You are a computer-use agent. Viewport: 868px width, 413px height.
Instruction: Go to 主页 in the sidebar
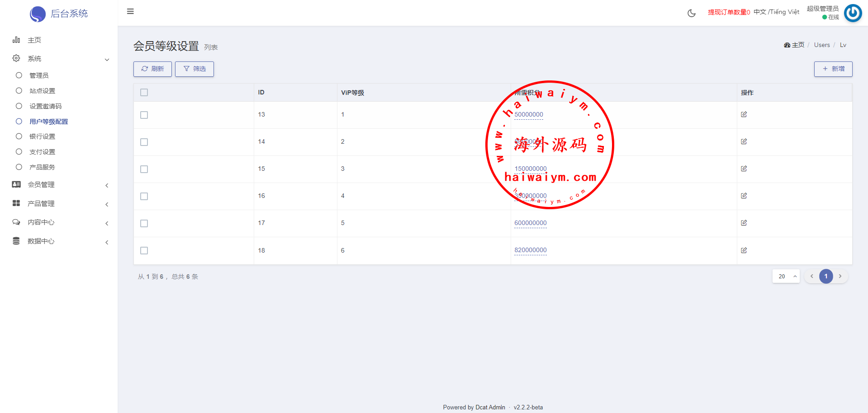pos(34,40)
